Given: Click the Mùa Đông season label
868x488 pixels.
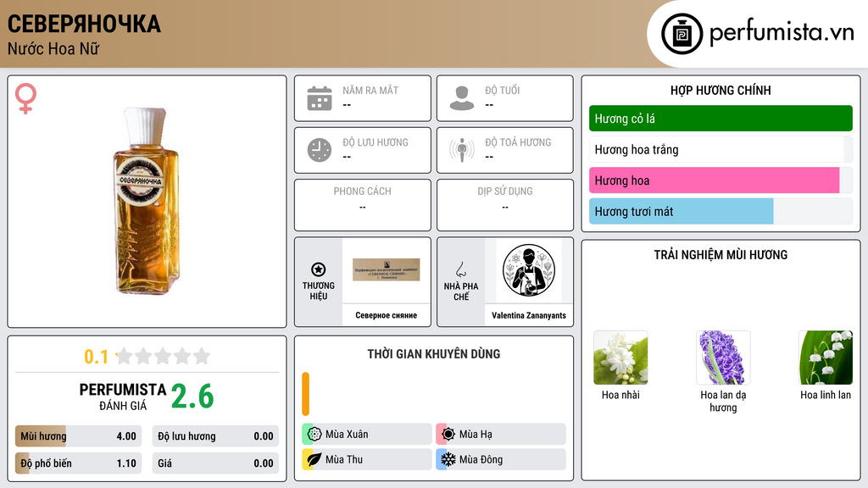Looking at the screenshot, I should (481, 459).
